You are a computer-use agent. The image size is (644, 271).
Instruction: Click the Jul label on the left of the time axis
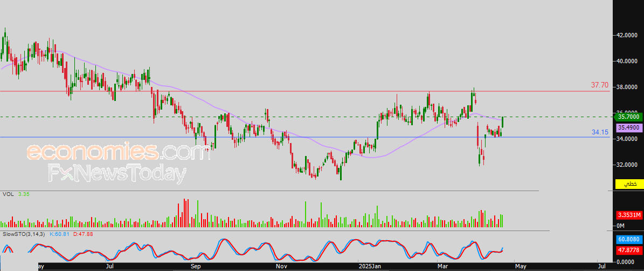tap(109, 267)
